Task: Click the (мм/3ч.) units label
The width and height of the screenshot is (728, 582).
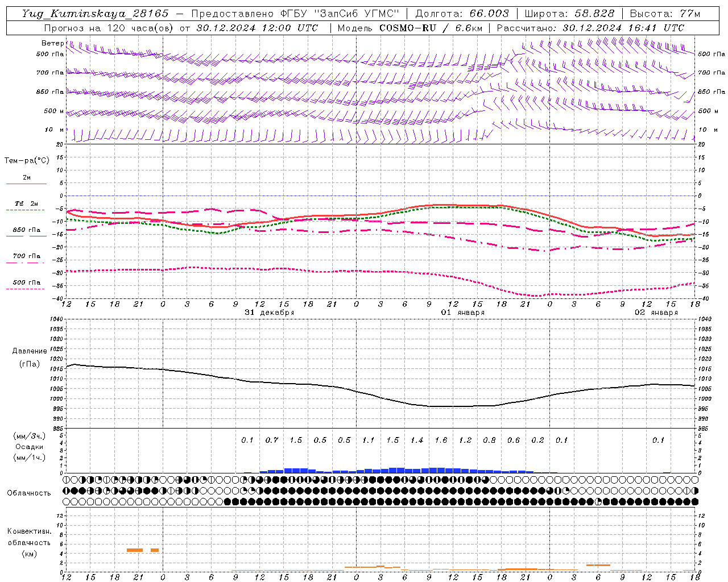Action: [x=30, y=436]
